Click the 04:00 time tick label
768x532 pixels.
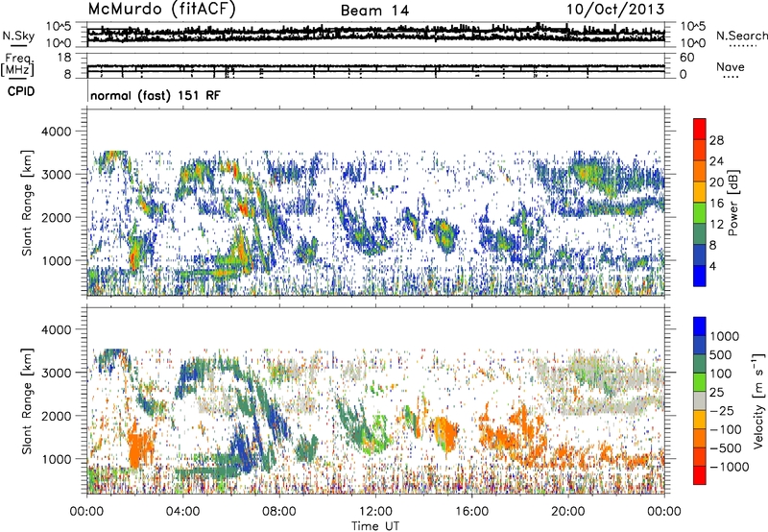[x=183, y=512]
